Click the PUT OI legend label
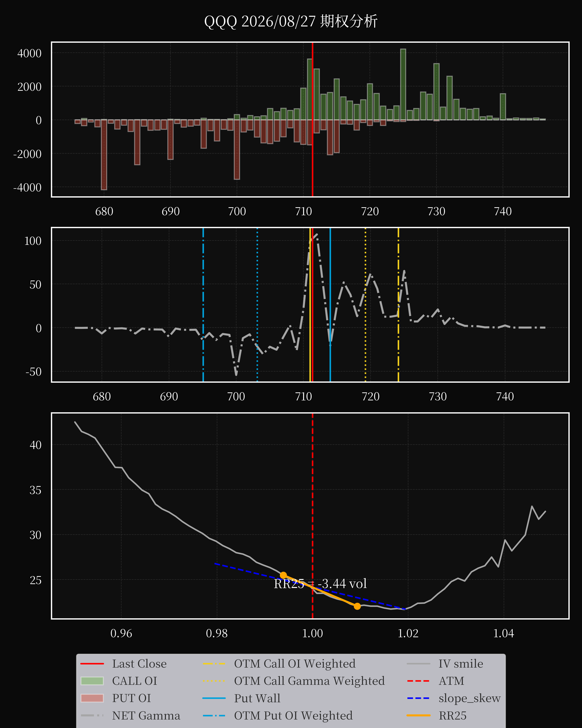582x728 pixels. tap(132, 698)
